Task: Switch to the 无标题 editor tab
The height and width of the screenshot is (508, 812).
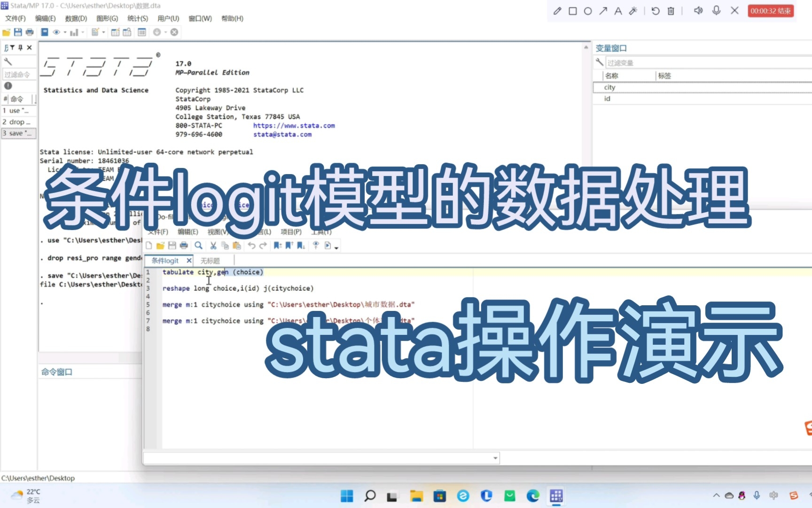Action: pyautogui.click(x=210, y=261)
